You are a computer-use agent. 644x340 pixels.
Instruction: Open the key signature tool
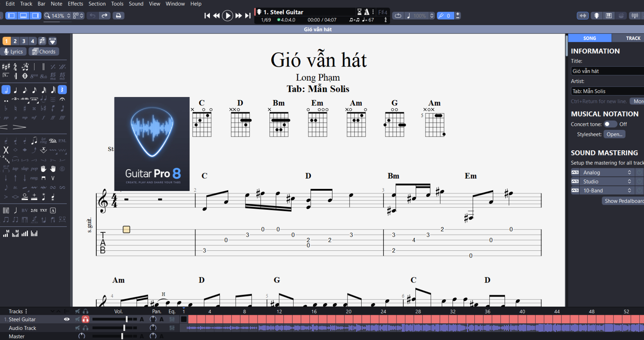coord(6,66)
